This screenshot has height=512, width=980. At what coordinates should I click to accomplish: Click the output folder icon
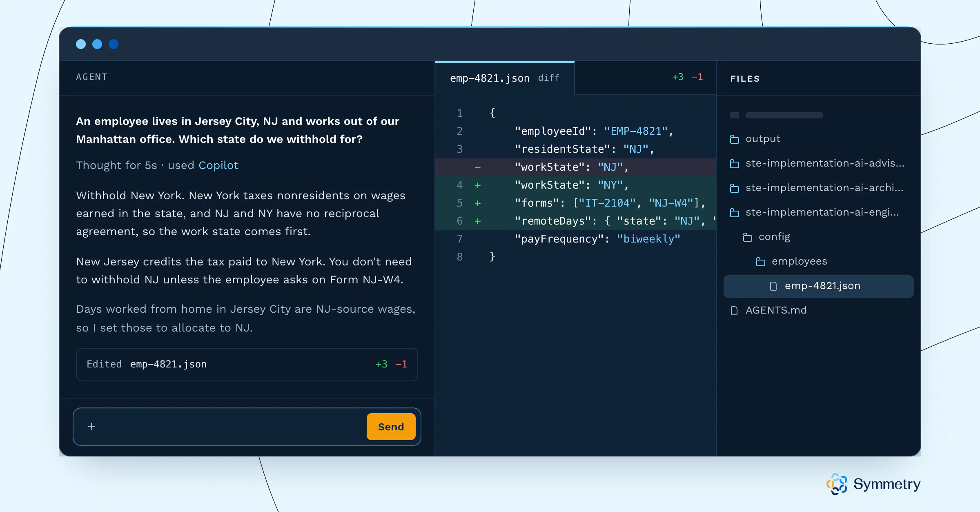coord(735,139)
